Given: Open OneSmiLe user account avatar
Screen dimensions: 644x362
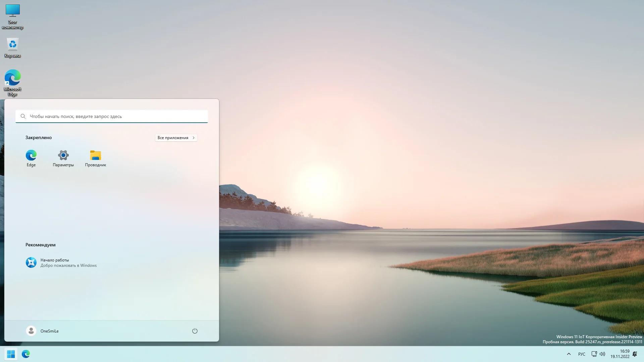Looking at the screenshot, I should pos(31,331).
